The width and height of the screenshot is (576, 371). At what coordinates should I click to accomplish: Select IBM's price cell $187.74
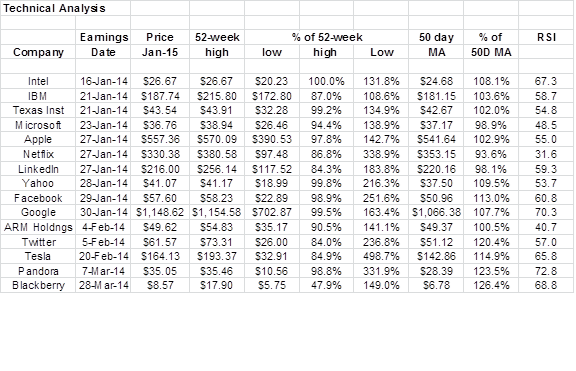point(160,96)
